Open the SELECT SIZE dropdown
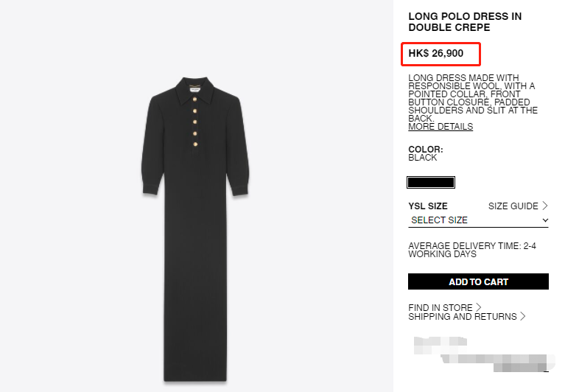Screen dimensions: 565x392 478,220
